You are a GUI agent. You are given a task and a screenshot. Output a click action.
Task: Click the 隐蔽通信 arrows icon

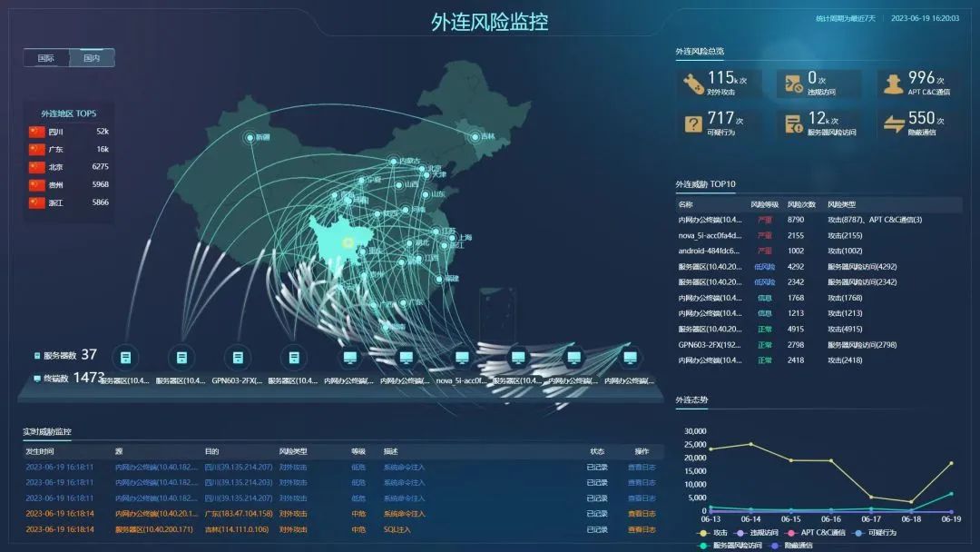[x=895, y=122]
